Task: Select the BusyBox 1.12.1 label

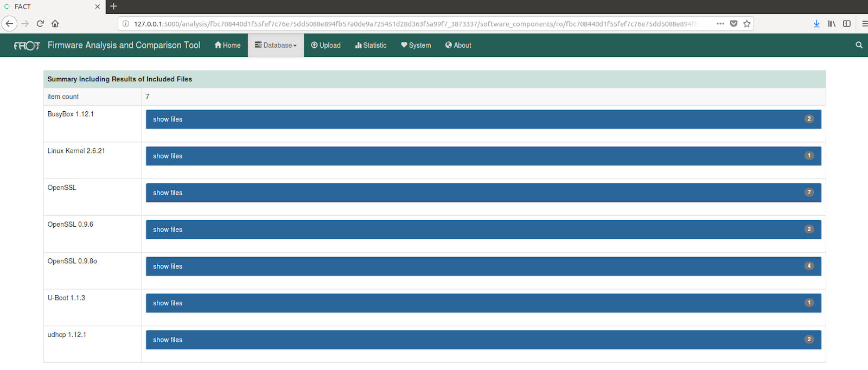Action: pos(71,114)
